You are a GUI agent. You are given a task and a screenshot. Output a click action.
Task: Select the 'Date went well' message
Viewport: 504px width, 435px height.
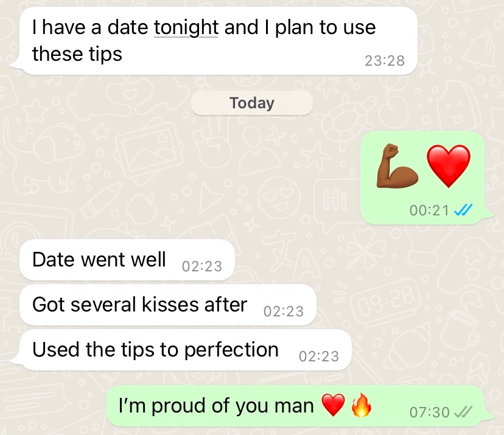(127, 260)
